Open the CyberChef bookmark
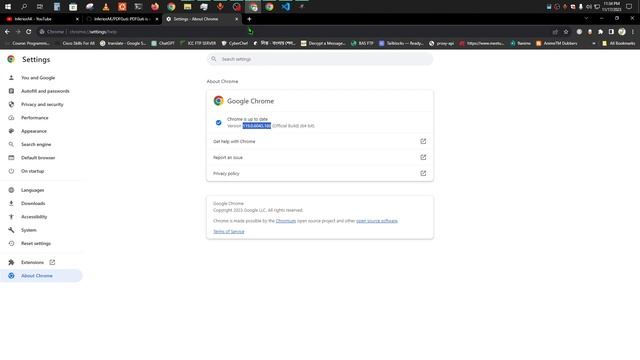 235,43
